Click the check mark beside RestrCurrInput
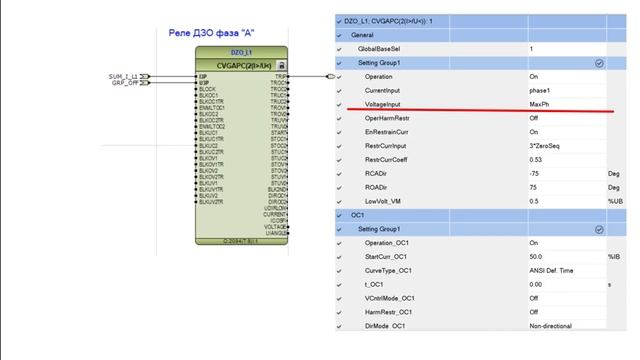The height and width of the screenshot is (360, 640). 339,146
